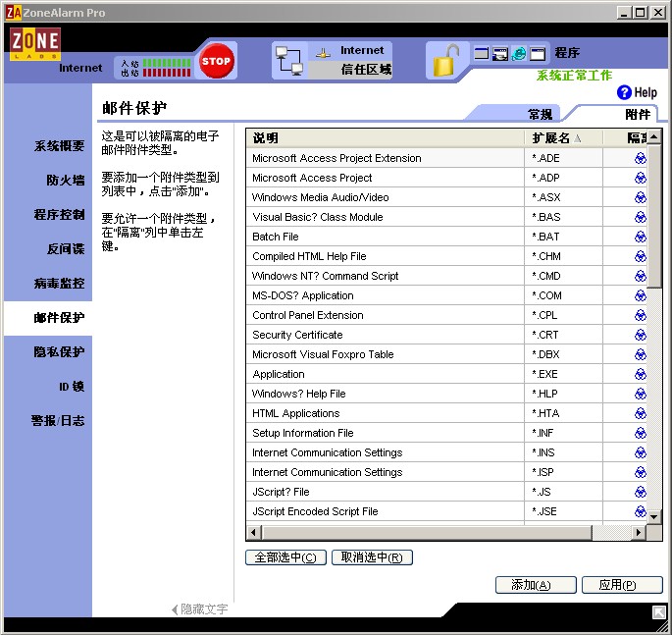This screenshot has width=672, height=635.
Task: Click the 取消选中(R) button
Action: [x=372, y=557]
